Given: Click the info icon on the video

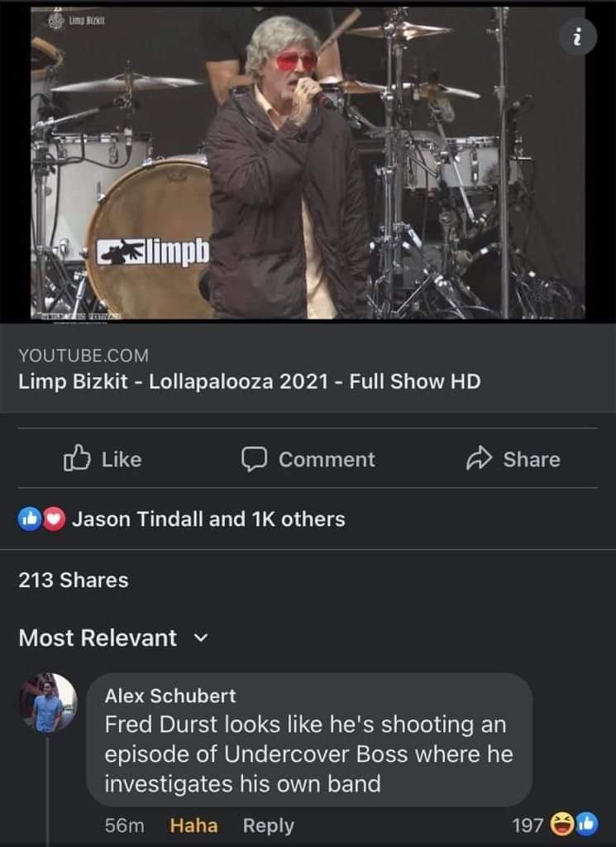Looking at the screenshot, I should pyautogui.click(x=576, y=36).
